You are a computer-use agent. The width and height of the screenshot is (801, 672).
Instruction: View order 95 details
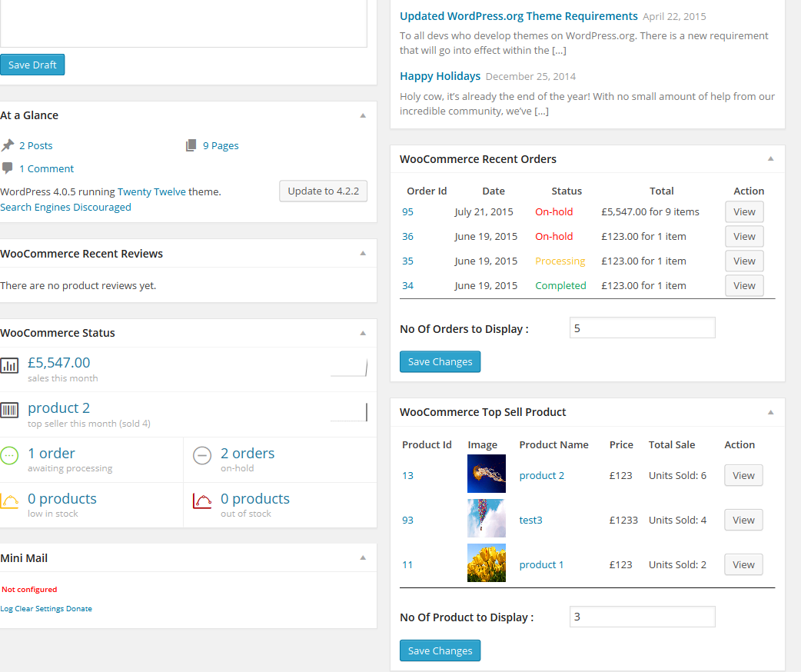744,211
